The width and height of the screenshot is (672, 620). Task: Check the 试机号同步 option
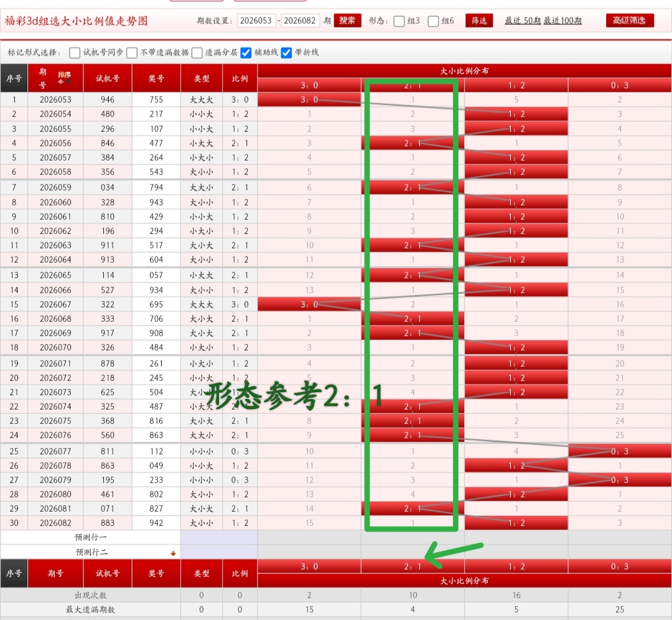click(75, 53)
